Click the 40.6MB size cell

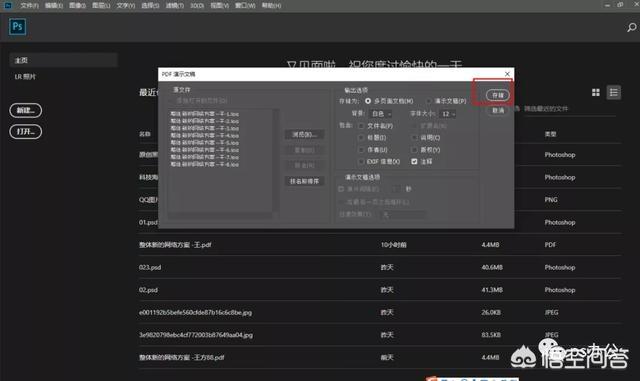coord(492,267)
